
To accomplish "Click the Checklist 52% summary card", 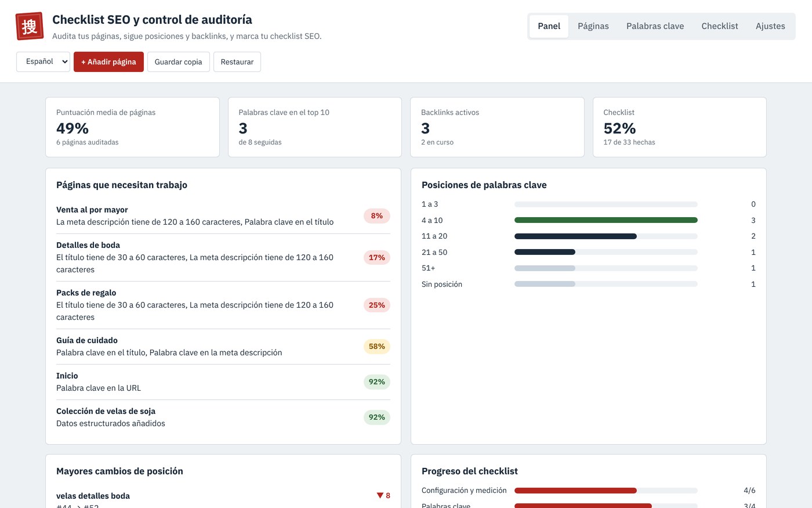I will [680, 127].
